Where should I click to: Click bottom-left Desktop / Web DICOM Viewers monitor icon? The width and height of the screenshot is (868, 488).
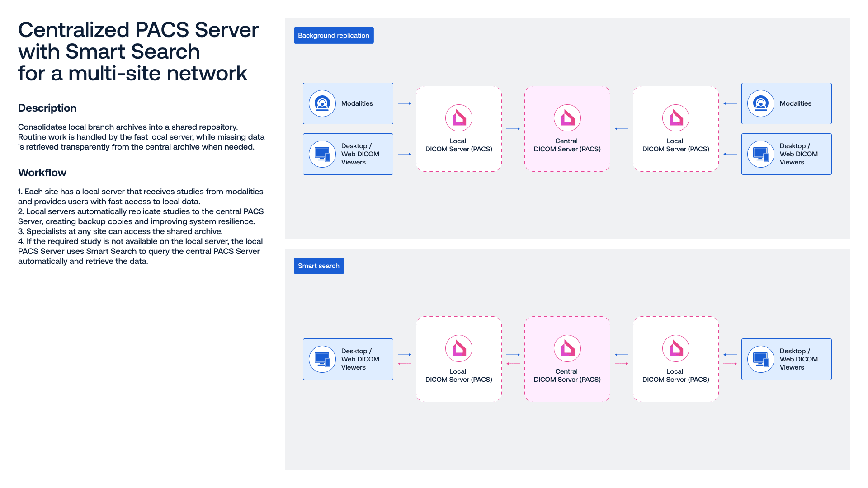click(x=322, y=359)
